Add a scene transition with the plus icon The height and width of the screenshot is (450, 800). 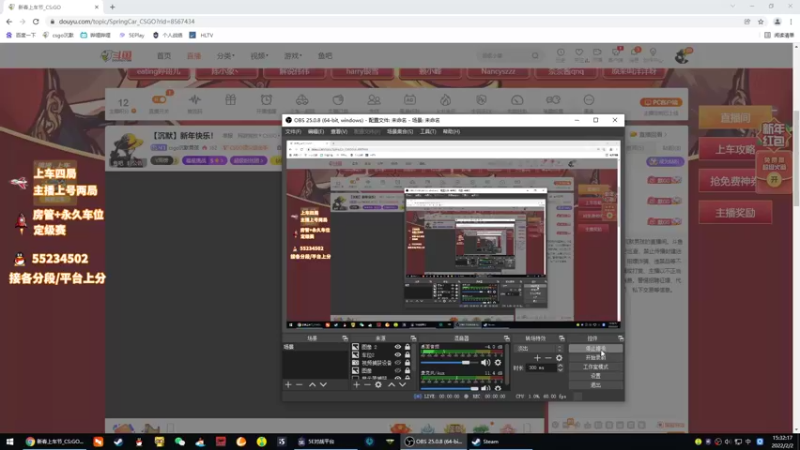pyautogui.click(x=537, y=358)
